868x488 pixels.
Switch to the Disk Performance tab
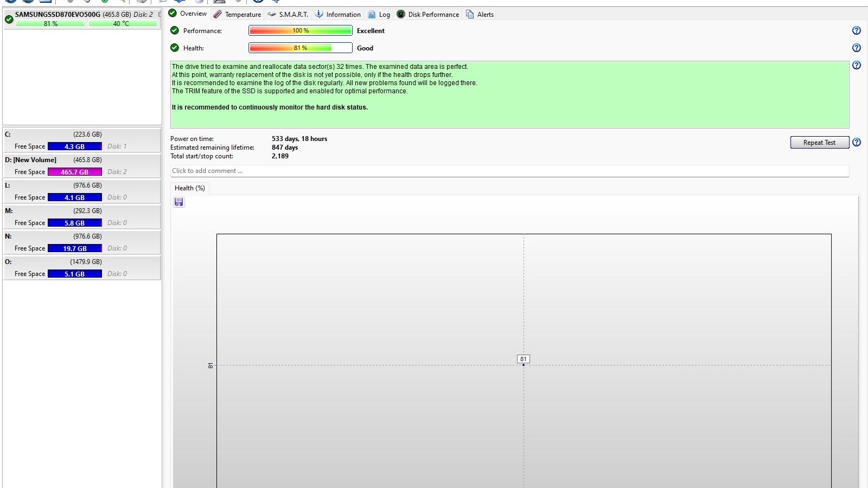pos(427,14)
